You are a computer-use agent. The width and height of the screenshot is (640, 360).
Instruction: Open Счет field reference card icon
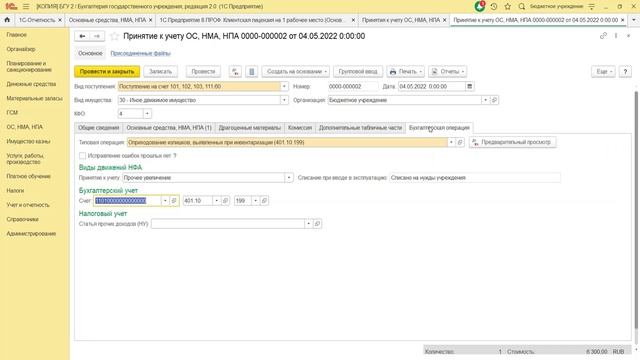(174, 201)
